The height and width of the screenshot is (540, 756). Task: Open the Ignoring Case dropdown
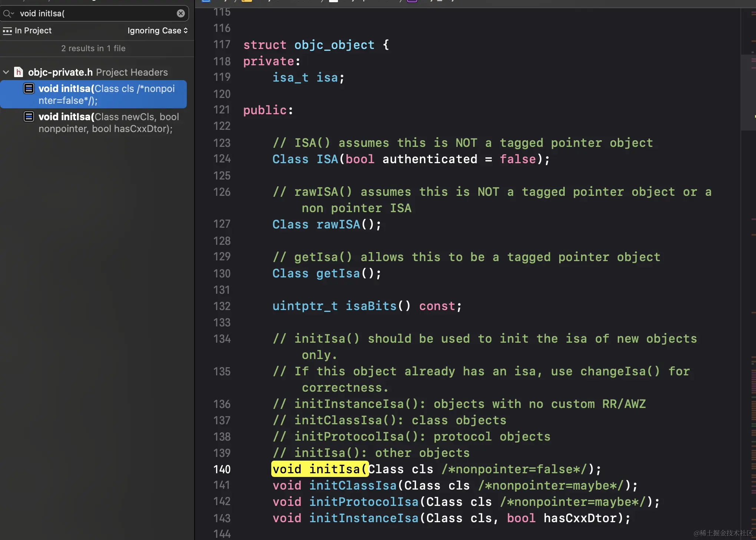(157, 31)
